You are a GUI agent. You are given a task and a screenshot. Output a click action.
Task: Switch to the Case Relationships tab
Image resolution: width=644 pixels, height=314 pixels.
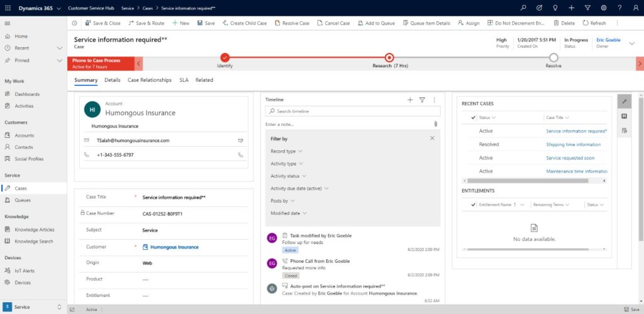point(150,80)
